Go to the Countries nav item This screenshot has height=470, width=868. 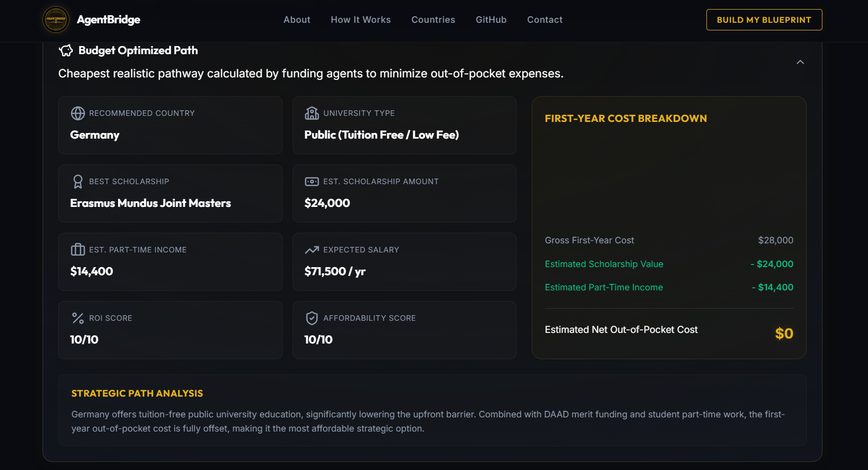coord(433,20)
